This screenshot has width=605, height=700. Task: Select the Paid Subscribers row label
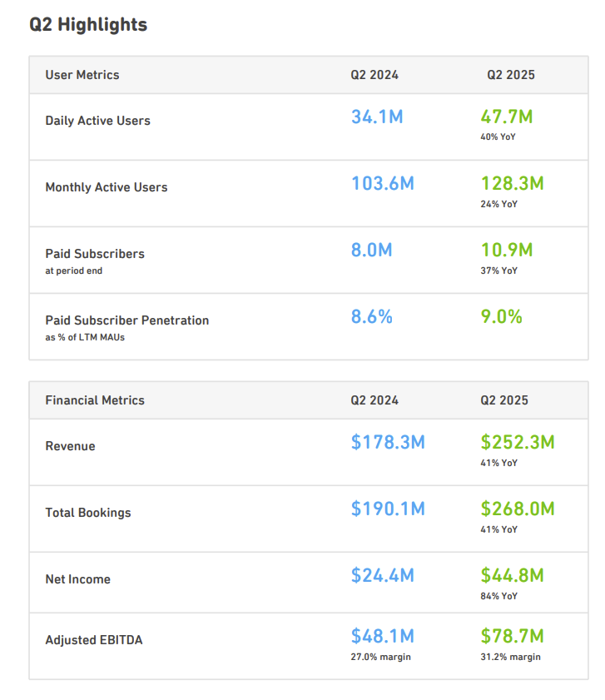[x=95, y=254]
